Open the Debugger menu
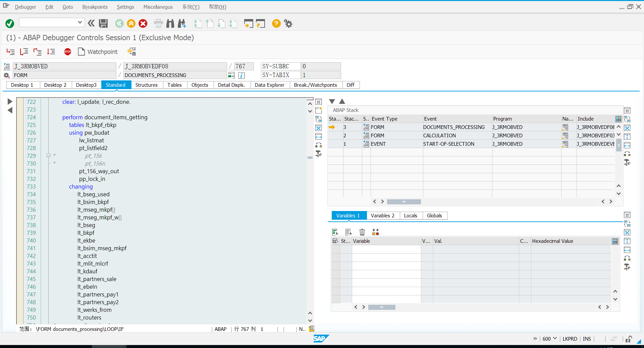Image resolution: width=644 pixels, height=348 pixels. (25, 7)
